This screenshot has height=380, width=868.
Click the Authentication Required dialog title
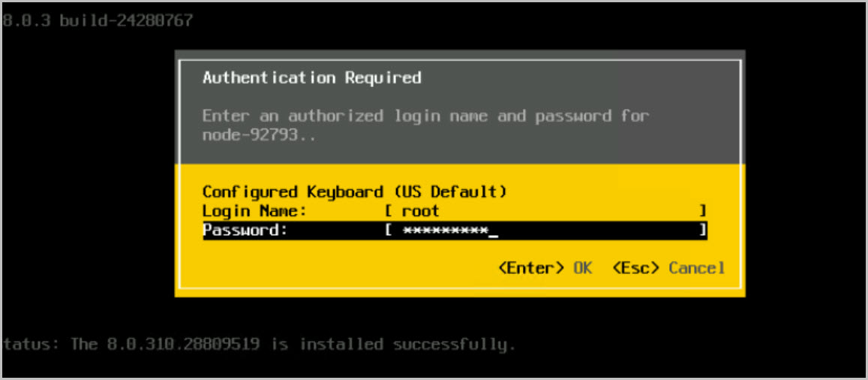311,77
